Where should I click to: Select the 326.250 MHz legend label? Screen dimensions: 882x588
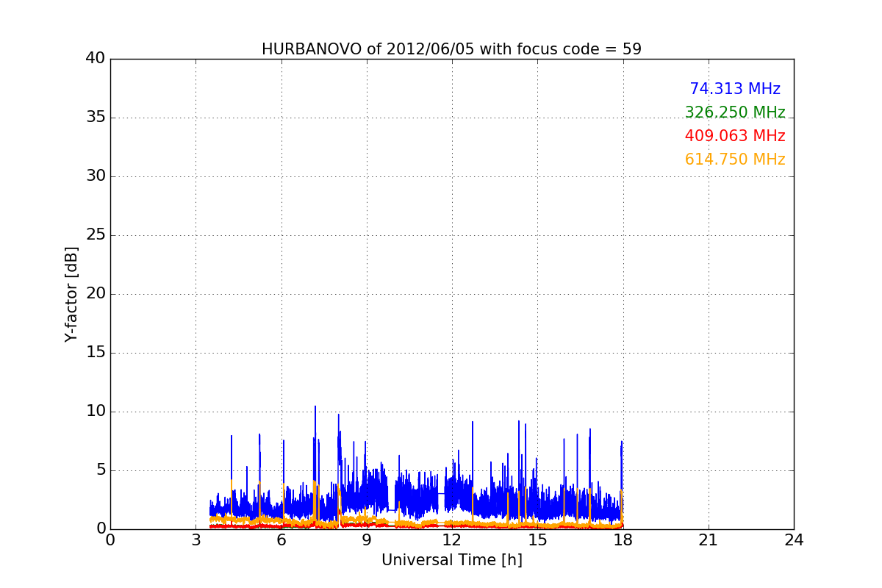pyautogui.click(x=735, y=112)
